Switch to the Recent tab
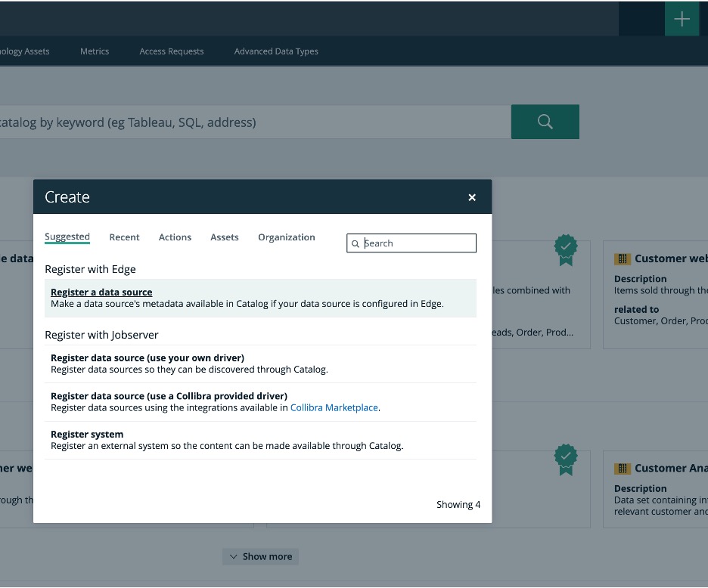Image resolution: width=708 pixels, height=588 pixels. [x=124, y=237]
